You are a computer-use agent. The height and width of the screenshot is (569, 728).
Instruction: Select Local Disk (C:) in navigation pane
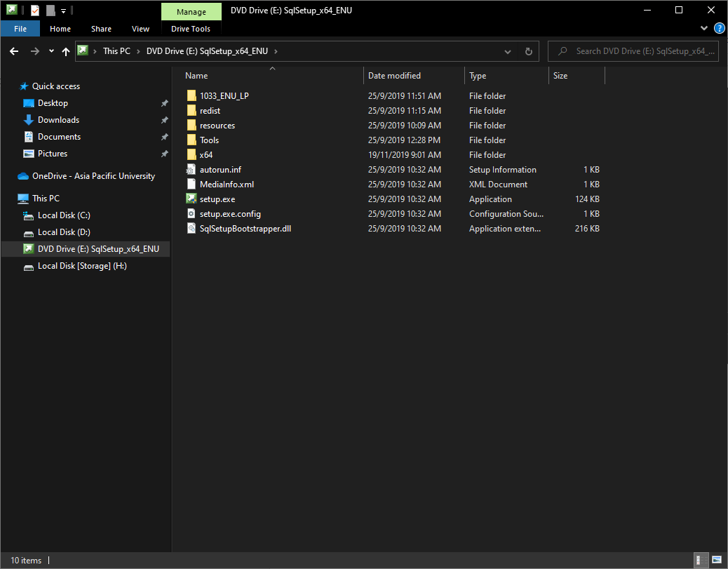(x=63, y=215)
